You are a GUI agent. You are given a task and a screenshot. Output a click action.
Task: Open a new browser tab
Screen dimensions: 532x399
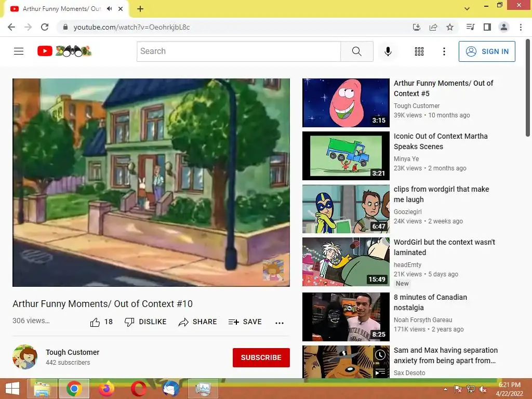click(x=140, y=9)
